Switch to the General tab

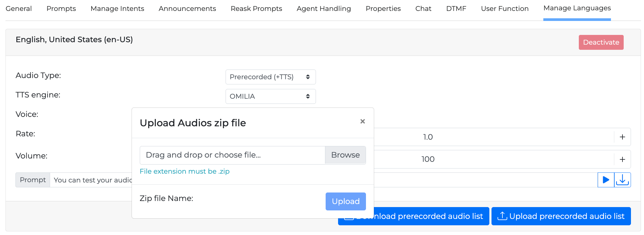[19, 9]
